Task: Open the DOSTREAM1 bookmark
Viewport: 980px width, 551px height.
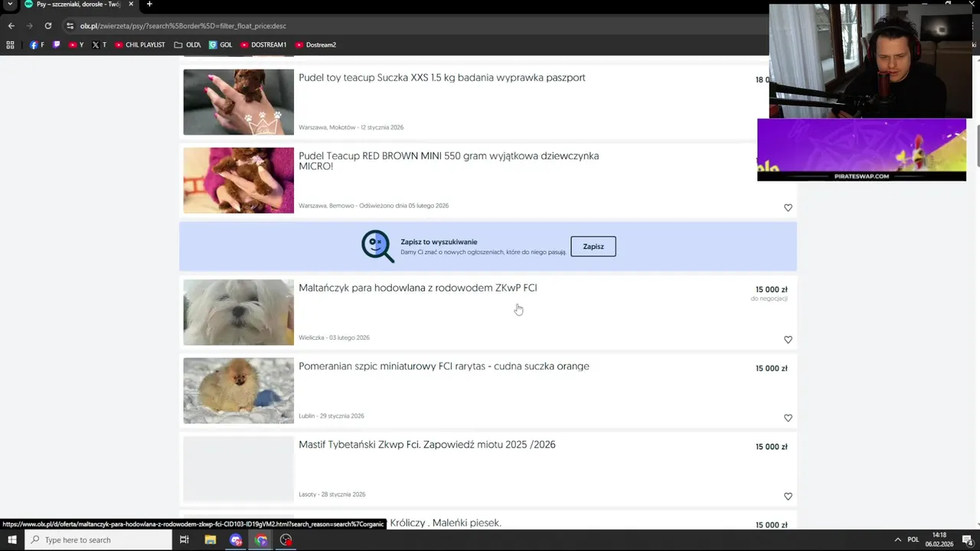Action: [x=263, y=44]
